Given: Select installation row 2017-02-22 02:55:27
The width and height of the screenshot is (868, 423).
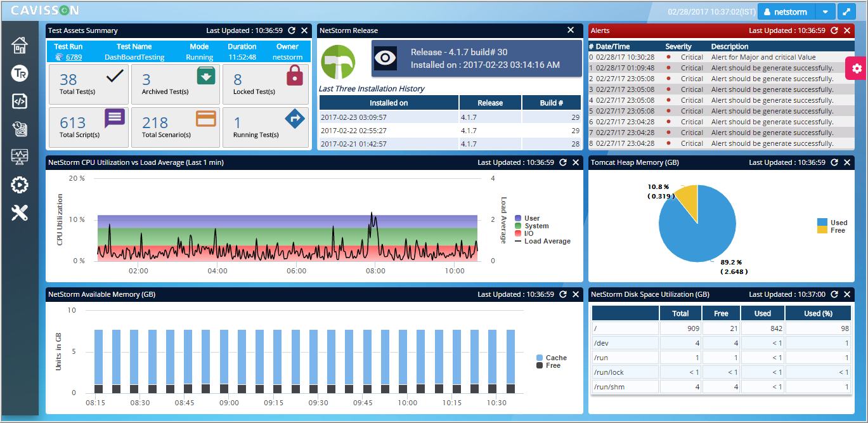Looking at the screenshot, I should pyautogui.click(x=450, y=131).
